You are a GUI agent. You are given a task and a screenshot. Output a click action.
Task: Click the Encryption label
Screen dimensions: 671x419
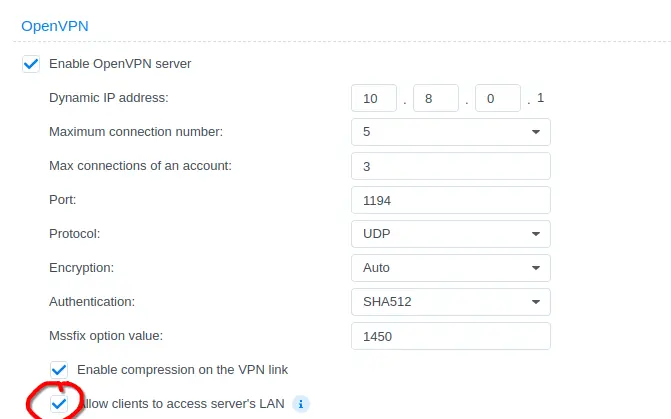pos(81,268)
